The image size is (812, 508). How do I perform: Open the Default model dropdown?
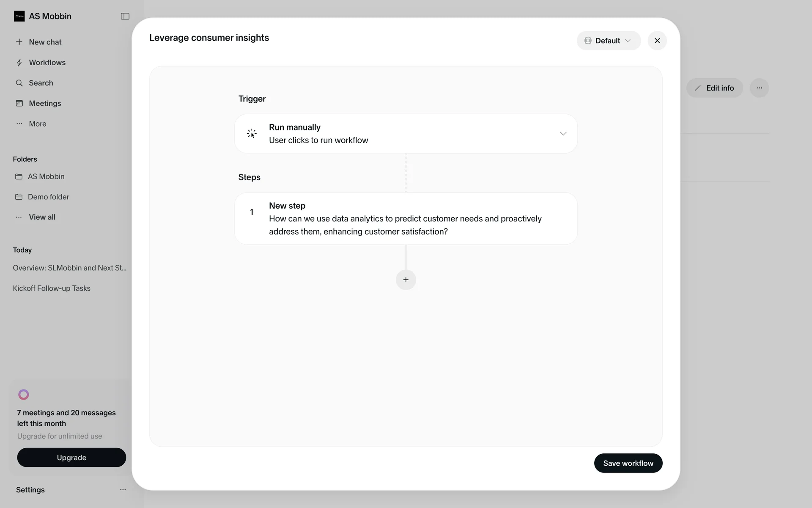[608, 41]
